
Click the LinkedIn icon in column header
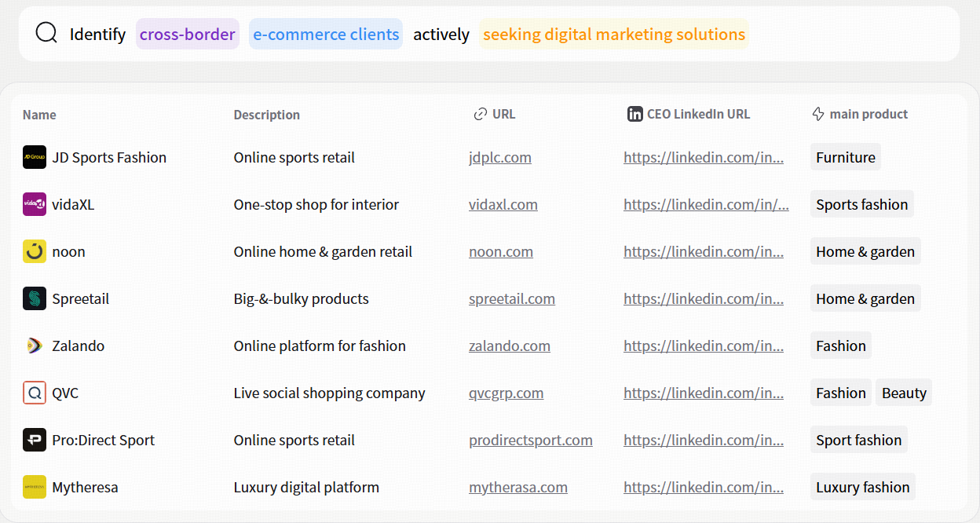pos(634,114)
